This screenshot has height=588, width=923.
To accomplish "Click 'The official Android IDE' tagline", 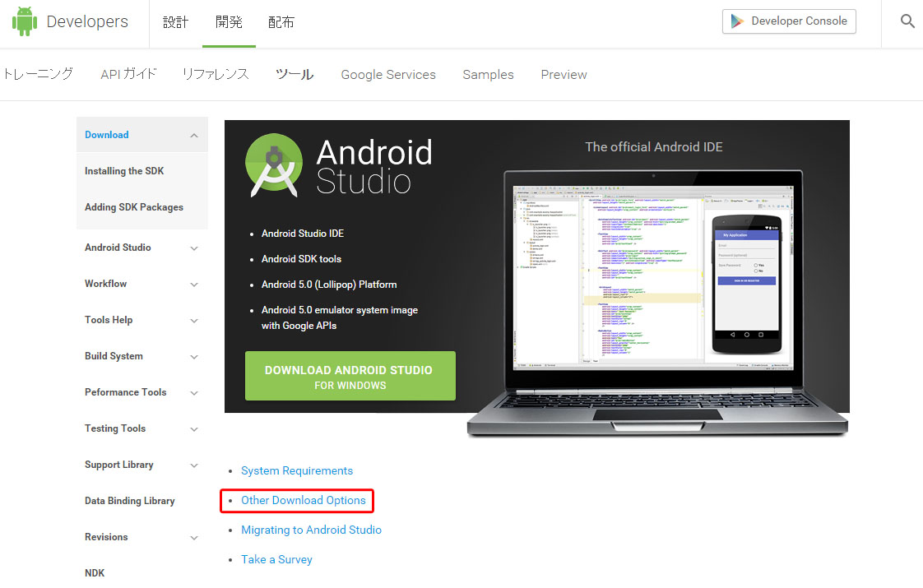I will tap(653, 147).
